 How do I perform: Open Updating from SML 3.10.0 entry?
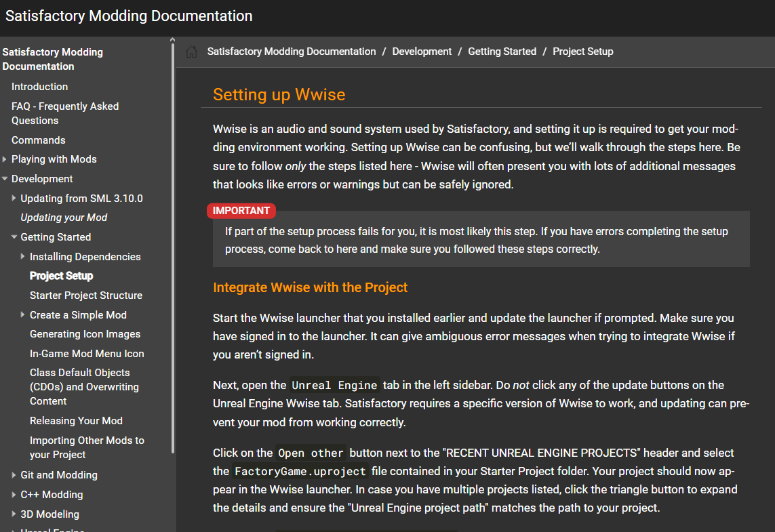(81, 198)
